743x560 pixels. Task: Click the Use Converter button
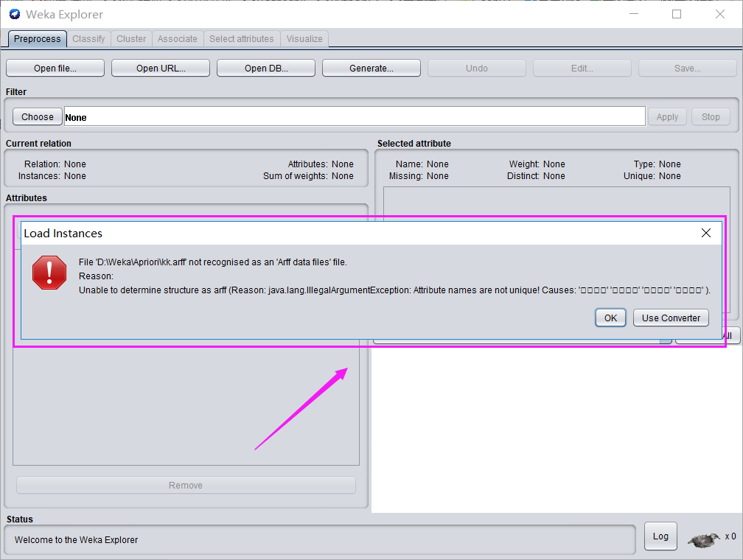pyautogui.click(x=671, y=318)
